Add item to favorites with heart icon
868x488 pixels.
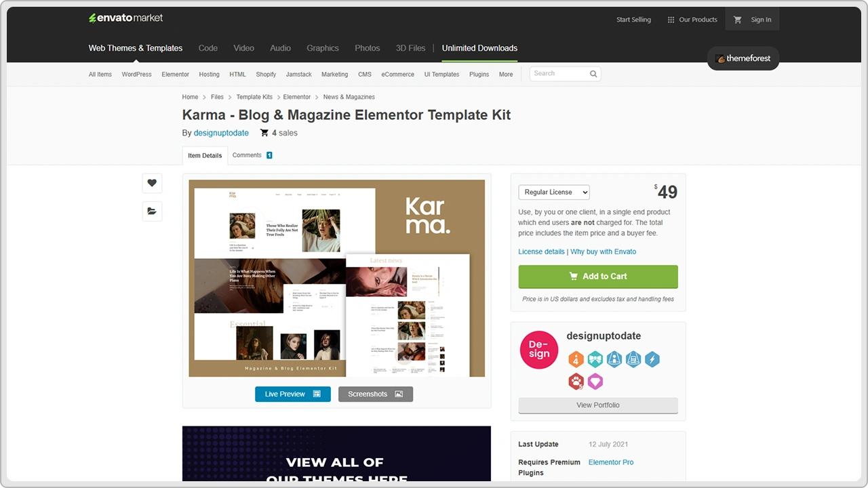click(x=152, y=183)
